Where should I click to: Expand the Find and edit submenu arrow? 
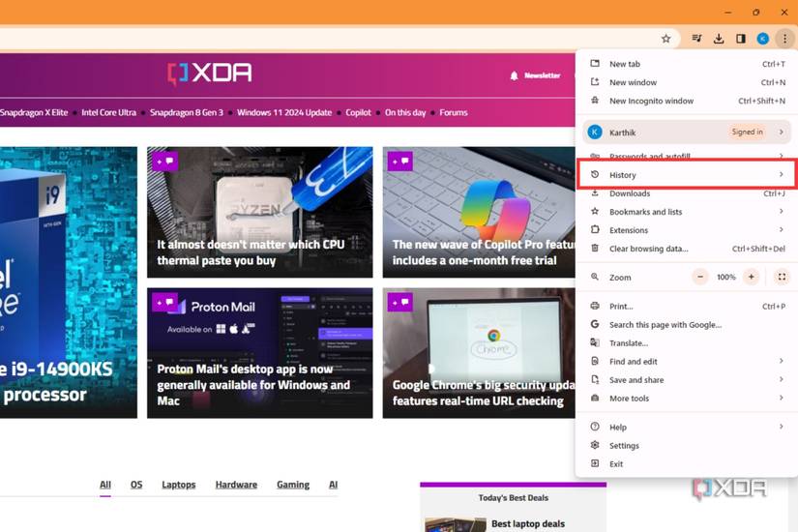[x=782, y=361]
